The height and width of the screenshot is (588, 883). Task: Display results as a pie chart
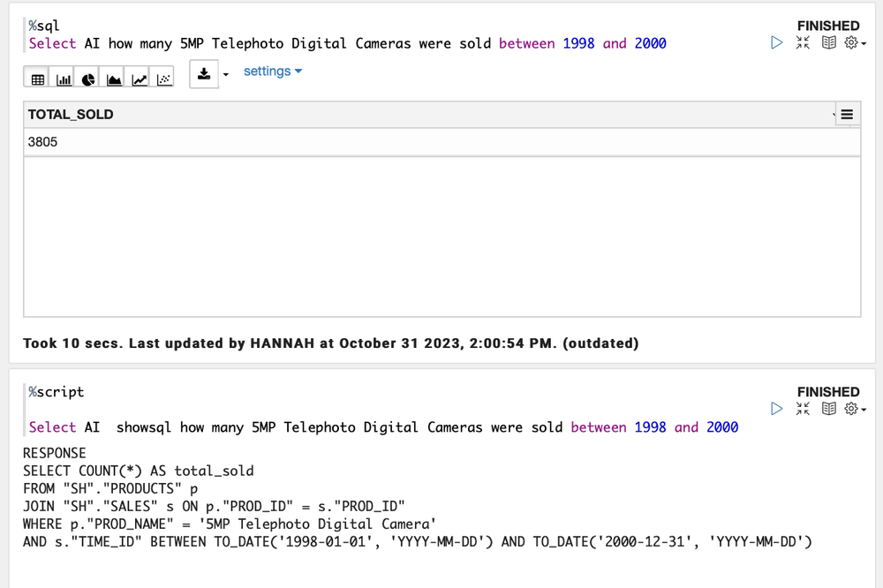point(87,78)
